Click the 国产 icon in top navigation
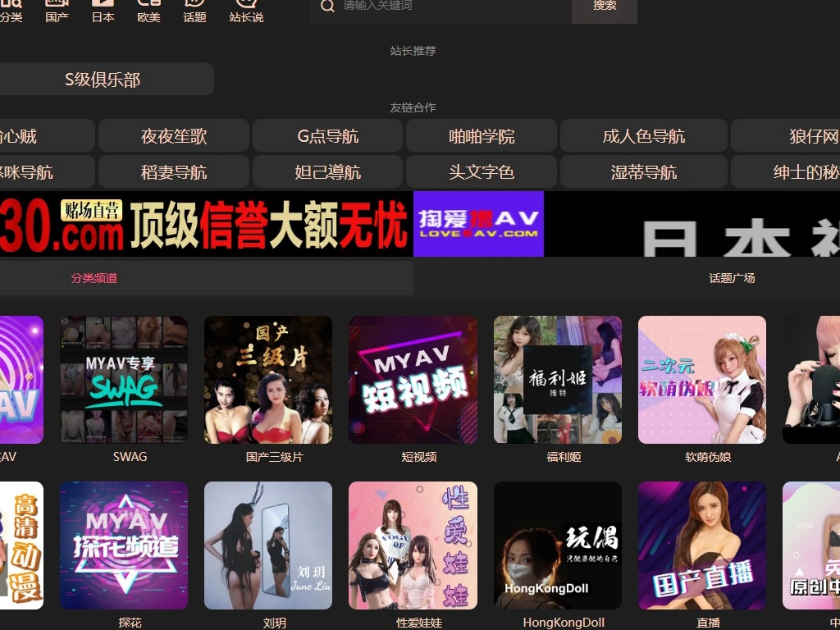840x630 pixels. coord(57,5)
